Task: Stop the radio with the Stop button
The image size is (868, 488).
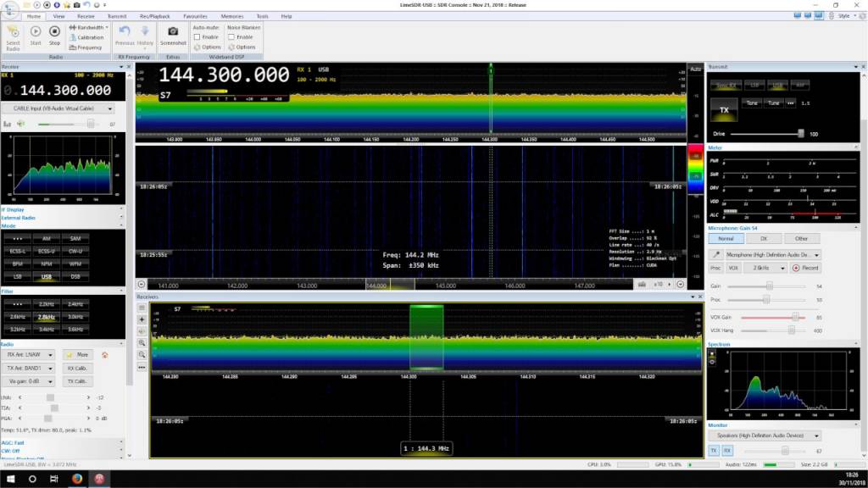Action: pyautogui.click(x=54, y=36)
